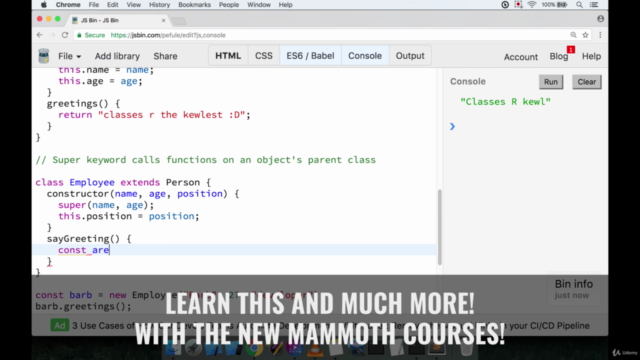Click the Chrome profile icon
Viewport: 640px width, 360px height.
point(600,19)
